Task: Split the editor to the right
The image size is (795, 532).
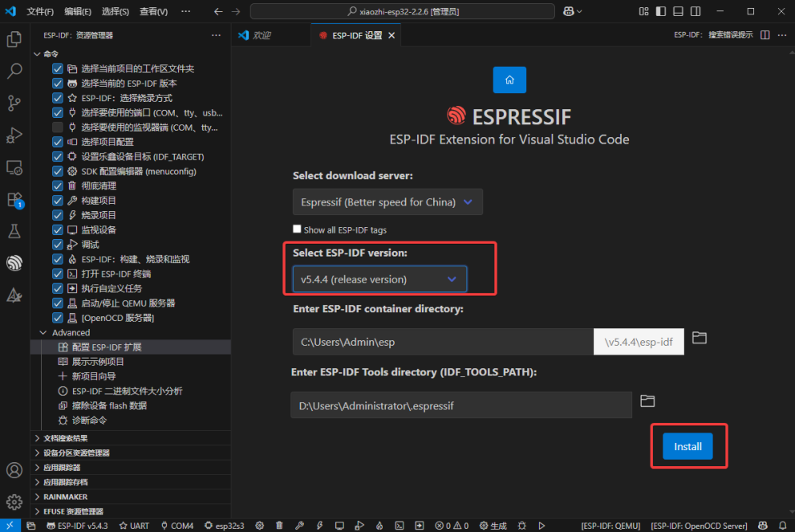Action: tap(765, 35)
